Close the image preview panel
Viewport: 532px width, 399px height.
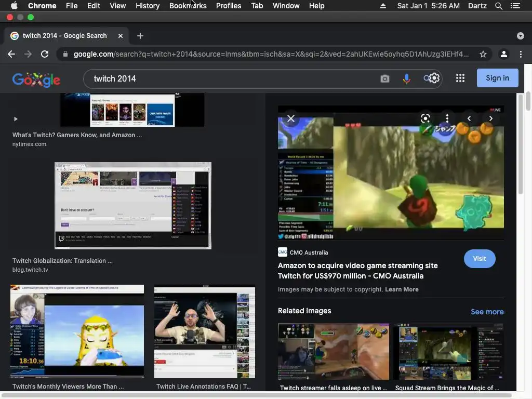pos(291,118)
